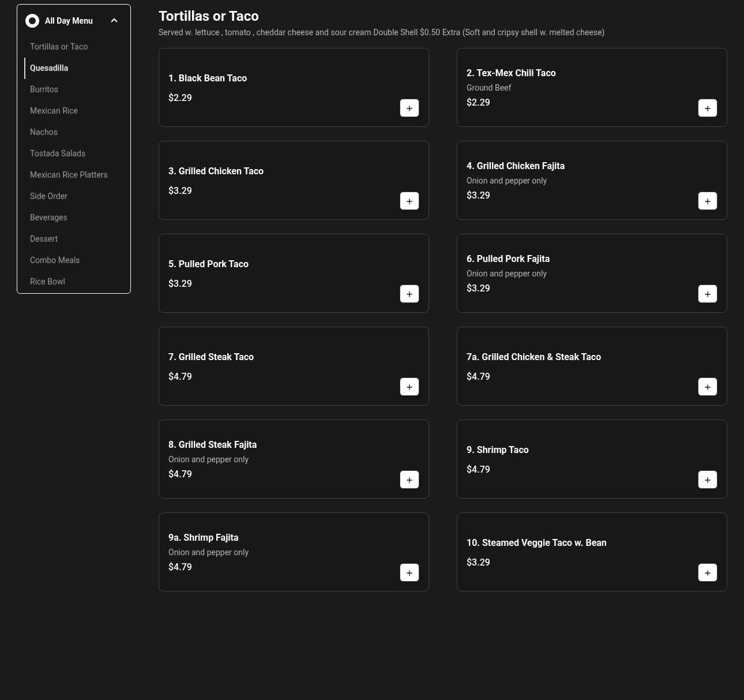This screenshot has height=700, width=744.
Task: Go to Mexican Rice Platters
Action: point(69,175)
